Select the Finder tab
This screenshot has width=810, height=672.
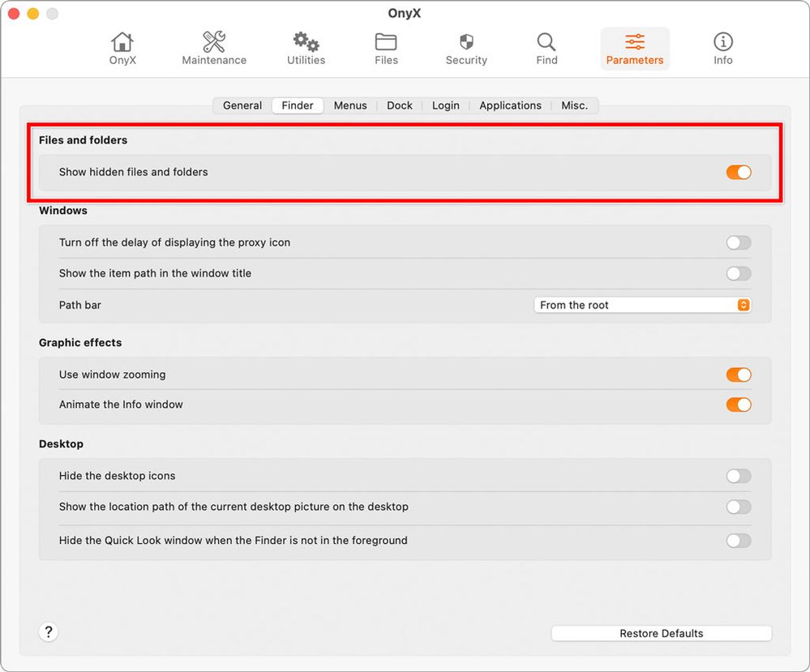(x=298, y=105)
